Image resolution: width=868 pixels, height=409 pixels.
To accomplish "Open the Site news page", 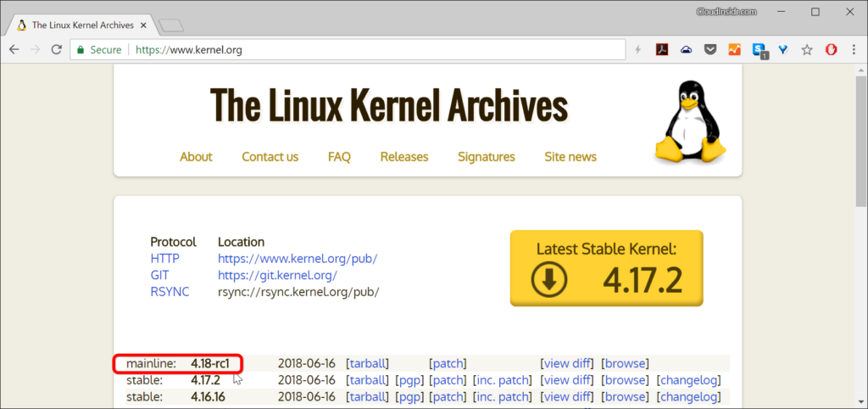I will pos(570,157).
